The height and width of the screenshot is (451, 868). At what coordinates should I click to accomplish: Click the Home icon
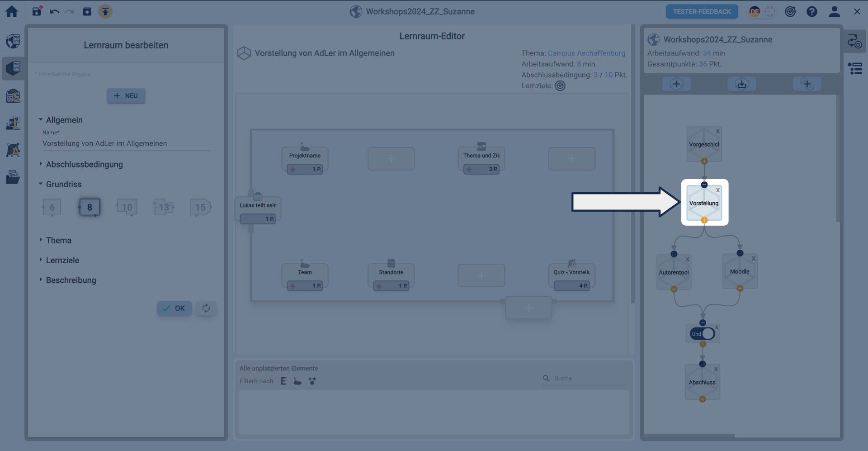tap(12, 12)
